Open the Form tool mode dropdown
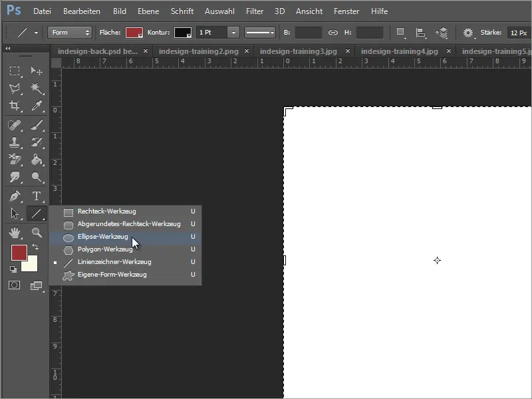 click(70, 33)
